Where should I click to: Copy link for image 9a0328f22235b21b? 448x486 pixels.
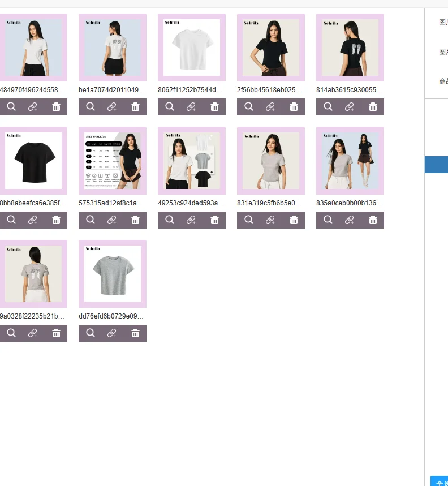33,333
